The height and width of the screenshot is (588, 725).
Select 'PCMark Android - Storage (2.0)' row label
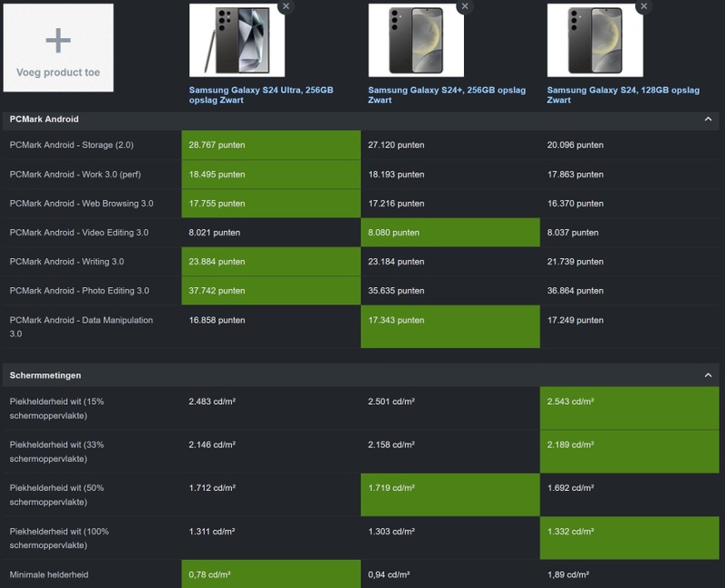click(72, 145)
